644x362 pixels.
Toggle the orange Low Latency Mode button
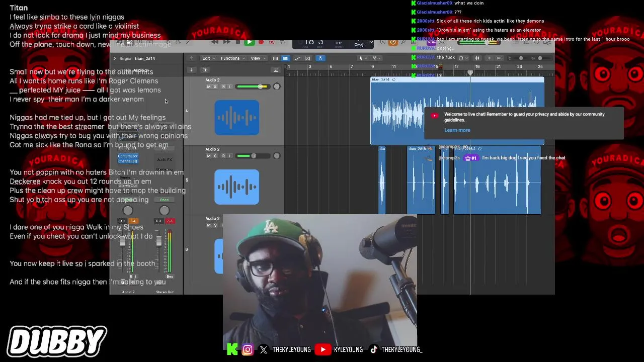(x=393, y=43)
